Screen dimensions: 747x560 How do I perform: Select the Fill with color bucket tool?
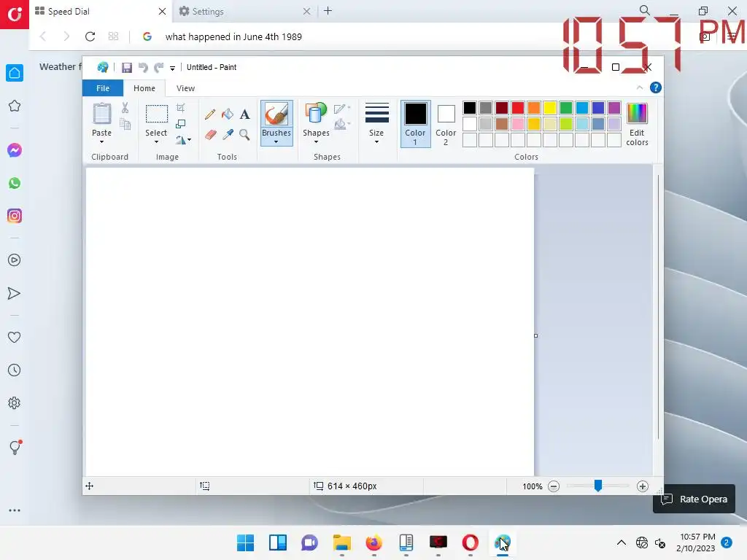[228, 114]
